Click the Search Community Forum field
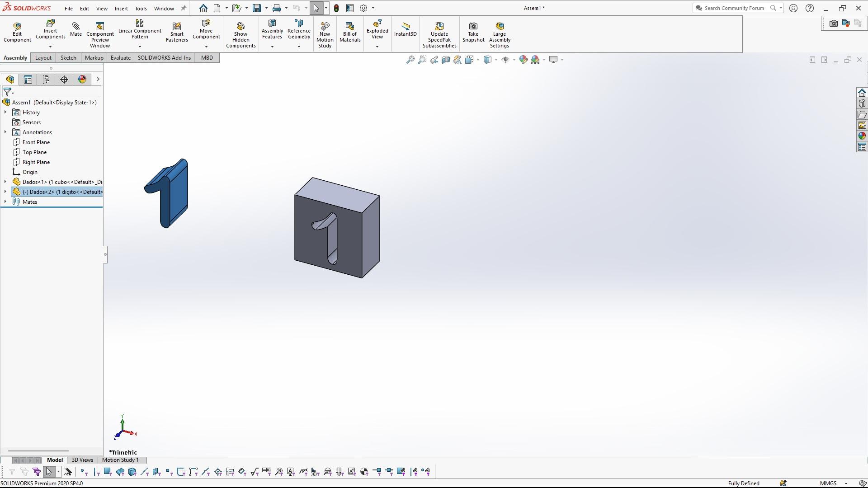Image resolution: width=868 pixels, height=488 pixels. (x=734, y=8)
